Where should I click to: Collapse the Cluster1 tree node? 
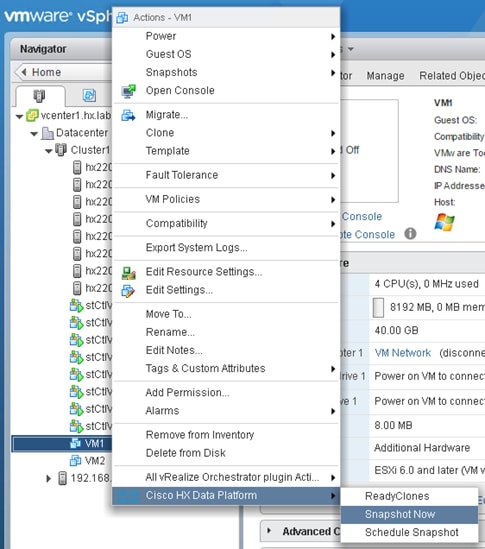[x=49, y=151]
